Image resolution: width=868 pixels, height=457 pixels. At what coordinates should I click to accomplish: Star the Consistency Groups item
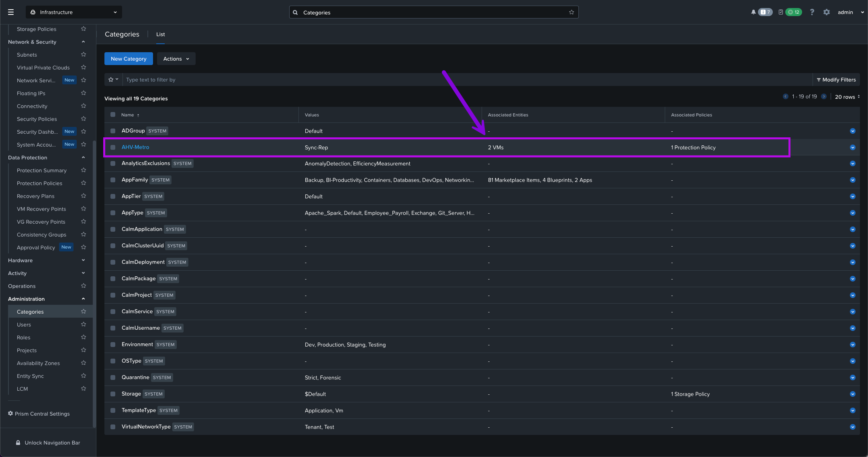[x=84, y=235]
